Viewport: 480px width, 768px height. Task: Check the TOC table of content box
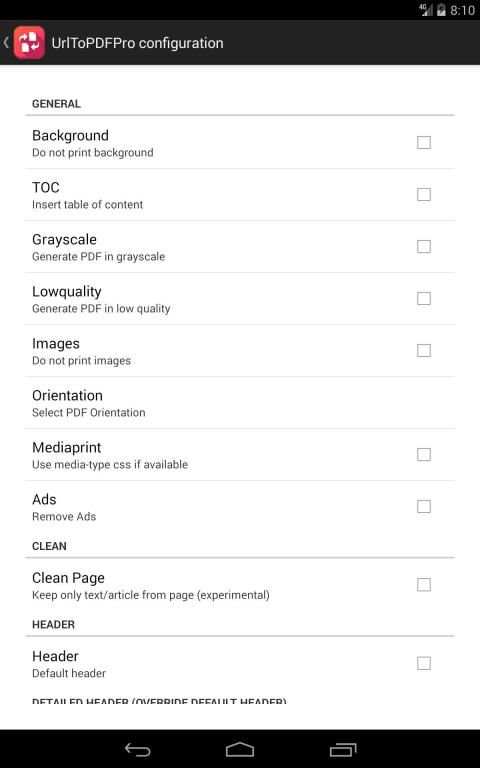click(424, 194)
